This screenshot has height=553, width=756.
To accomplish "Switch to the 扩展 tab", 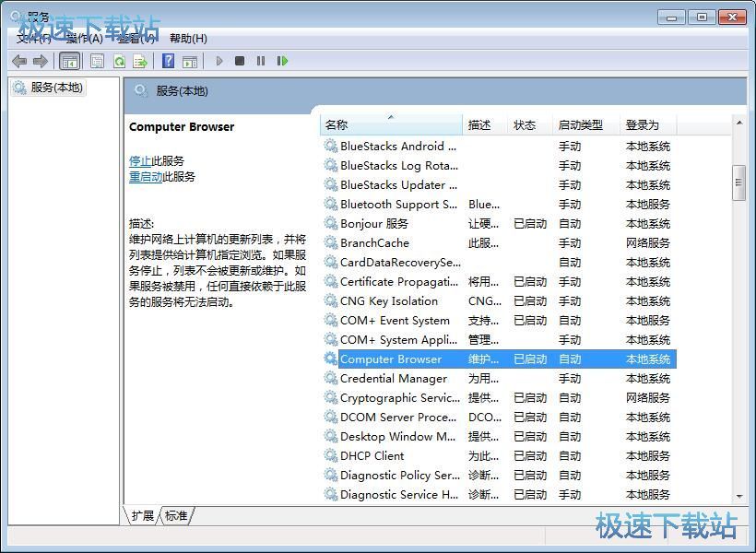I will (x=143, y=516).
